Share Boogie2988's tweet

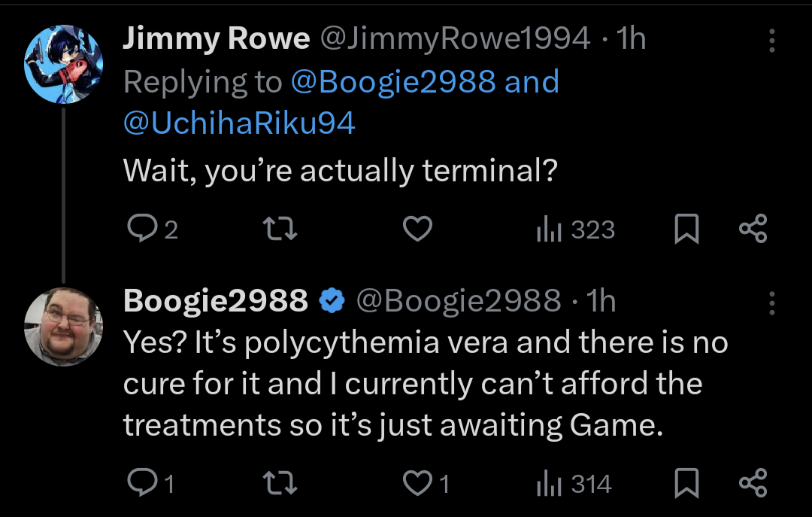[x=753, y=483]
